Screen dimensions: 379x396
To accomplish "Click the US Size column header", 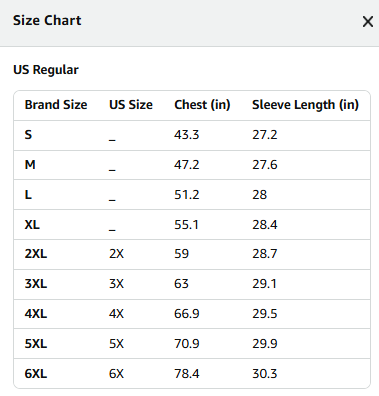I will click(x=131, y=105).
